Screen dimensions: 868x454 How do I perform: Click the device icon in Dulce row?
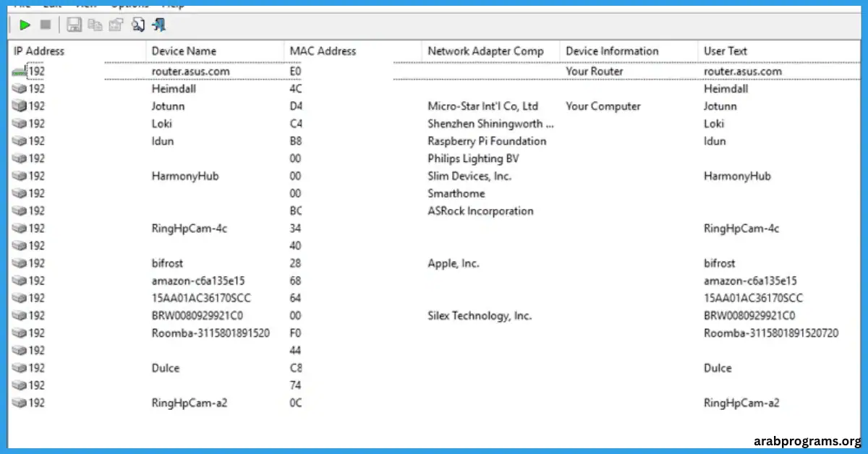point(19,368)
